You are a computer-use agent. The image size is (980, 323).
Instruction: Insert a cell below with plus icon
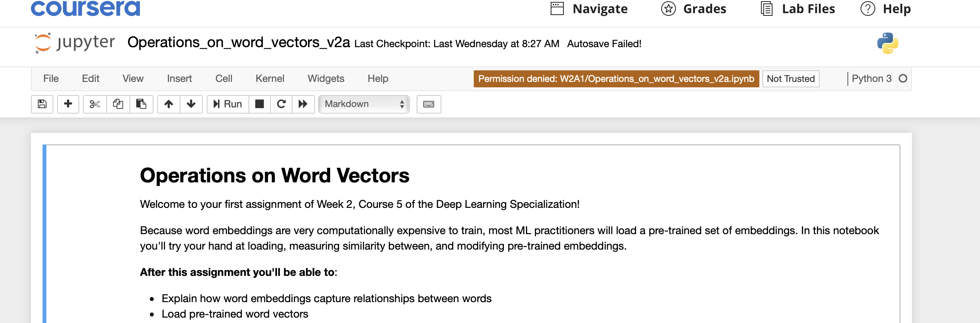(68, 104)
